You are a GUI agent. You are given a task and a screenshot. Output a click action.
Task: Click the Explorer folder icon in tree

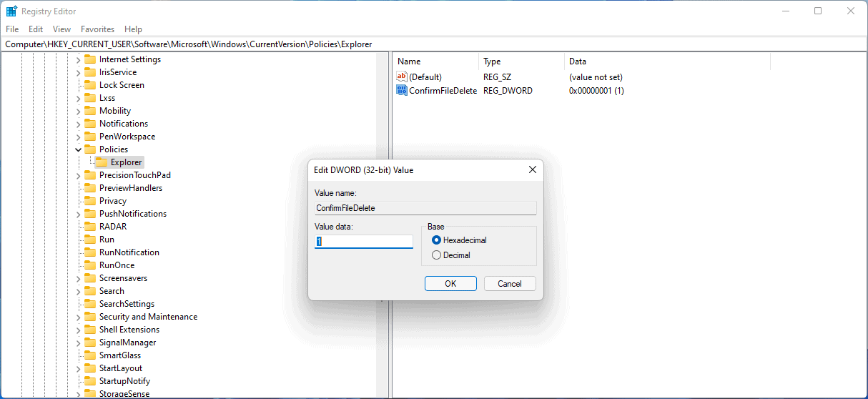[102, 162]
